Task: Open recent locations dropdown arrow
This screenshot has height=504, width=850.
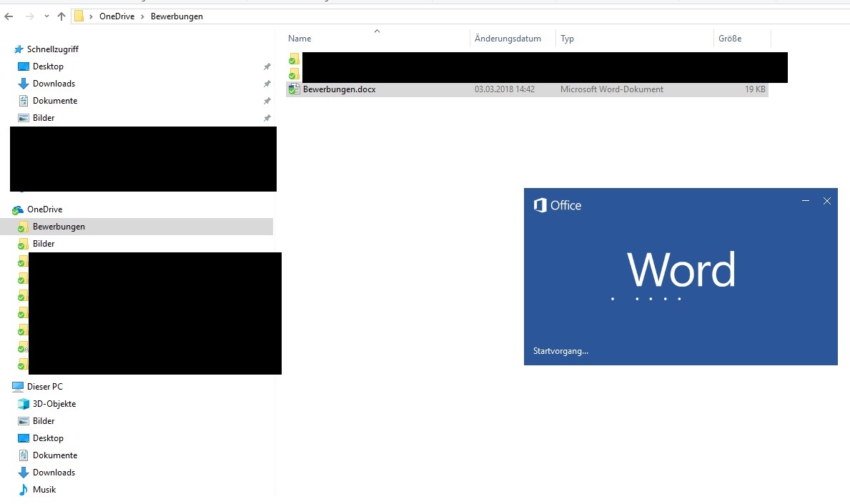Action: (x=46, y=16)
